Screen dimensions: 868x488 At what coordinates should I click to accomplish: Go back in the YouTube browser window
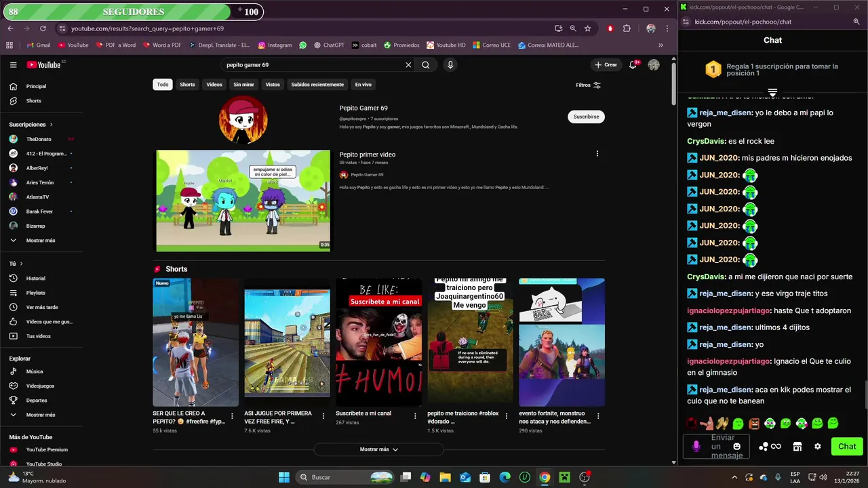(x=10, y=28)
